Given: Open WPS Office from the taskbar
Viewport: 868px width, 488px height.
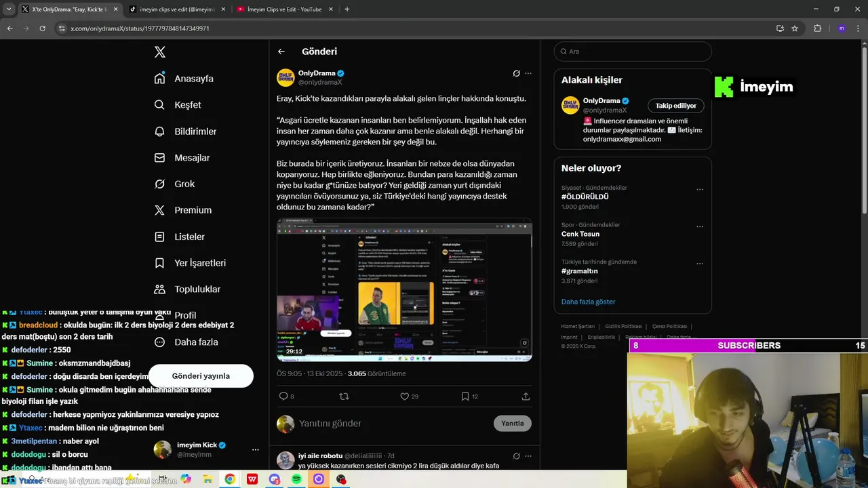Looking at the screenshot, I should coord(252,479).
